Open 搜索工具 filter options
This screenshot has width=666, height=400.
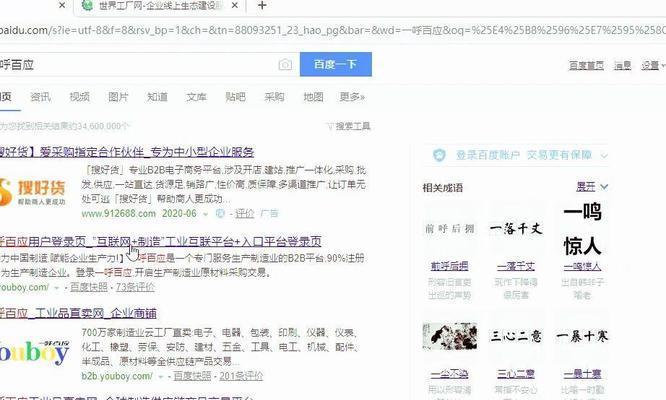tap(349, 126)
